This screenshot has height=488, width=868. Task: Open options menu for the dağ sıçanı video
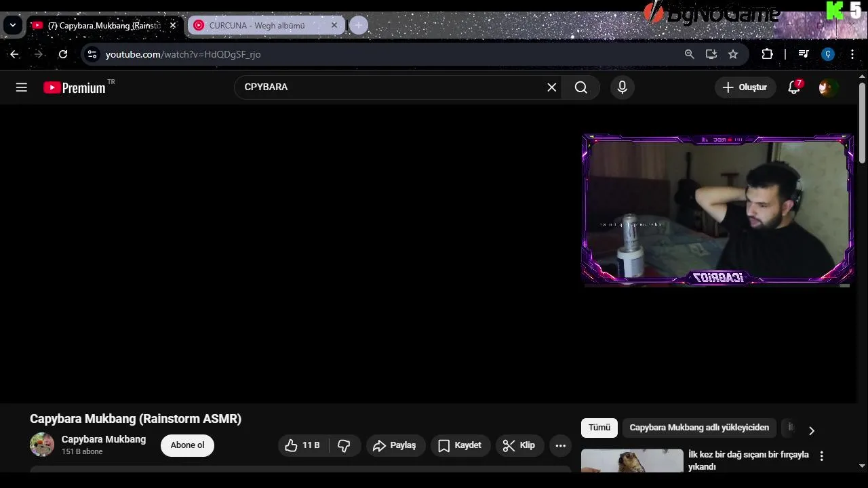click(x=822, y=456)
